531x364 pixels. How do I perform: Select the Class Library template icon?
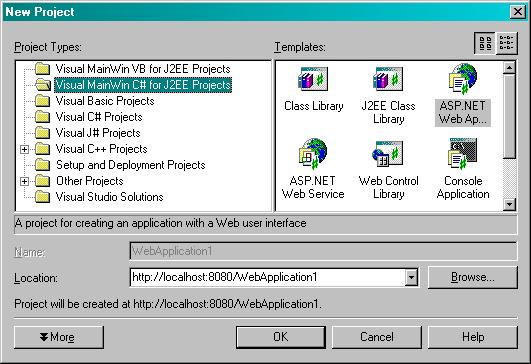tap(313, 79)
